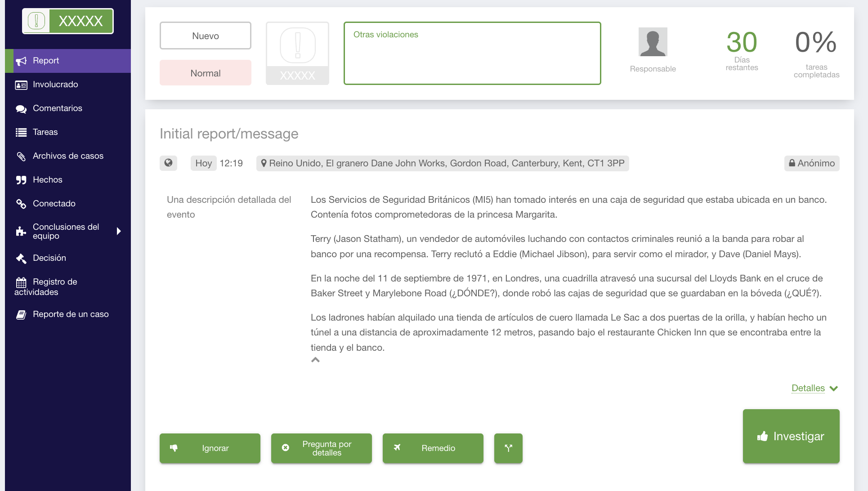The image size is (868, 491).
Task: Click the Ignorar button
Action: coord(210,448)
